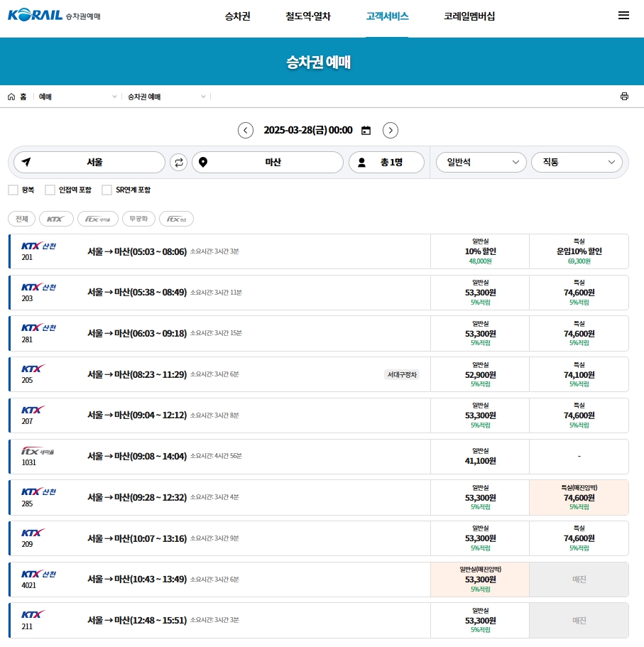Open the calendar date picker icon

point(366,131)
